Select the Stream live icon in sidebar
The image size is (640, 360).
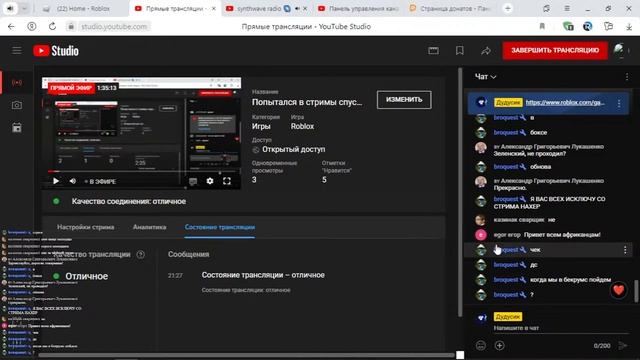17,82
